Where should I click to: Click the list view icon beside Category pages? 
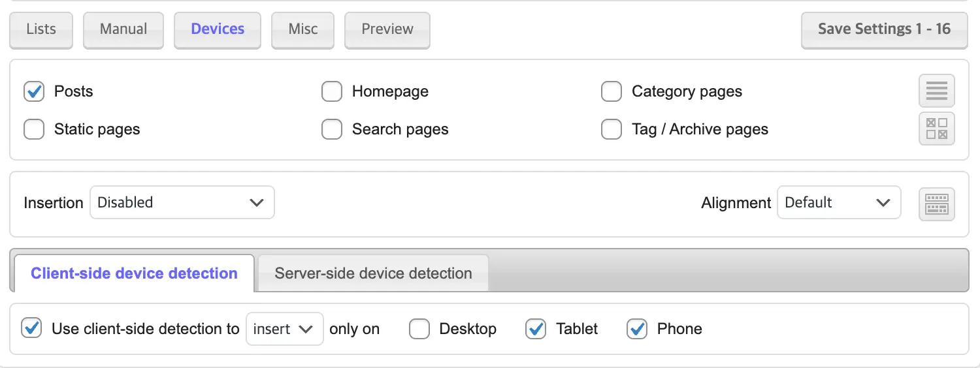pyautogui.click(x=936, y=91)
